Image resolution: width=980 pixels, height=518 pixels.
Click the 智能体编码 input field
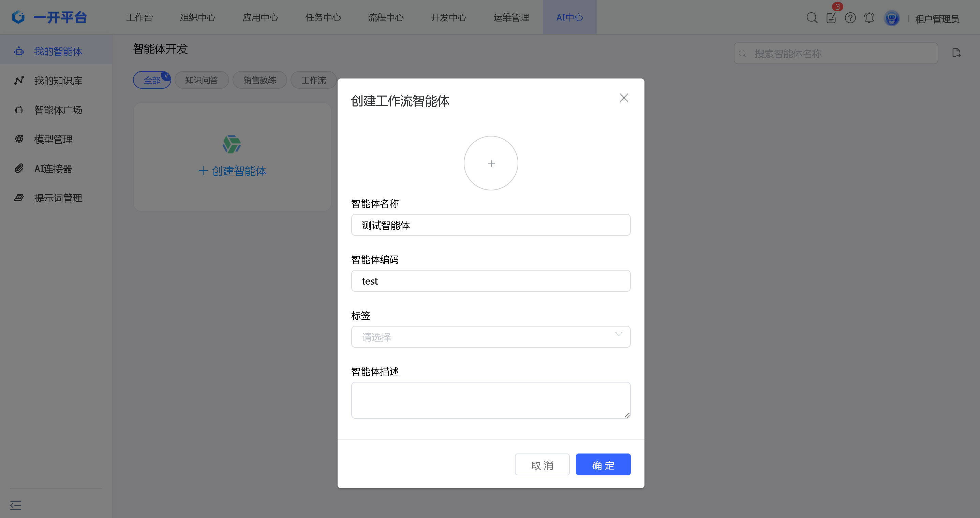(x=490, y=281)
